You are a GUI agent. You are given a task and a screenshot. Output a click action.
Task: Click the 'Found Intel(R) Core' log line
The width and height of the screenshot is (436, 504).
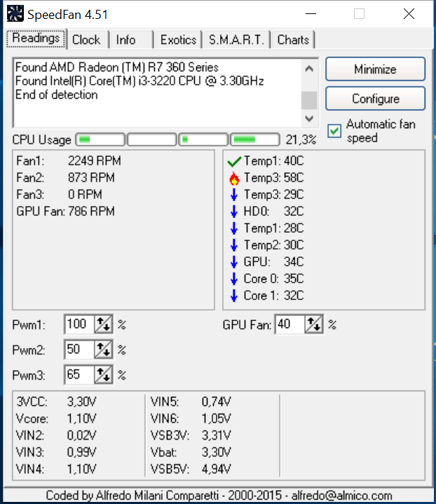139,81
